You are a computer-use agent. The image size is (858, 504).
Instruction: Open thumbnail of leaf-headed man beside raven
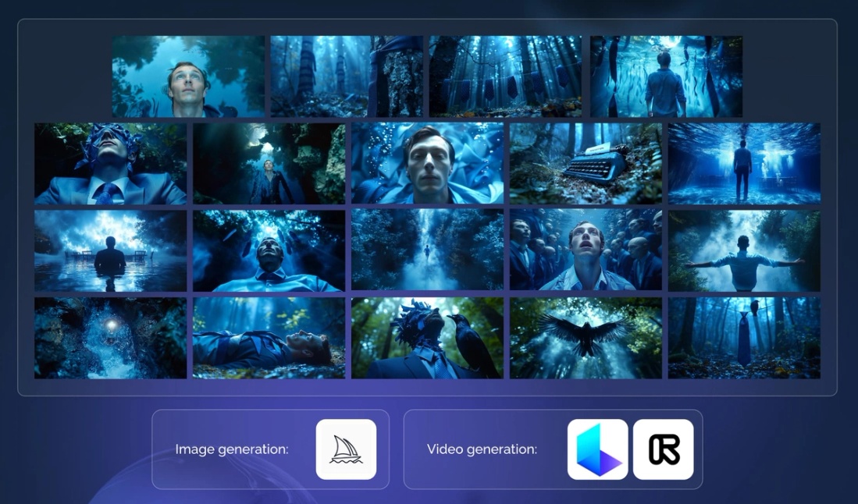[427, 338]
